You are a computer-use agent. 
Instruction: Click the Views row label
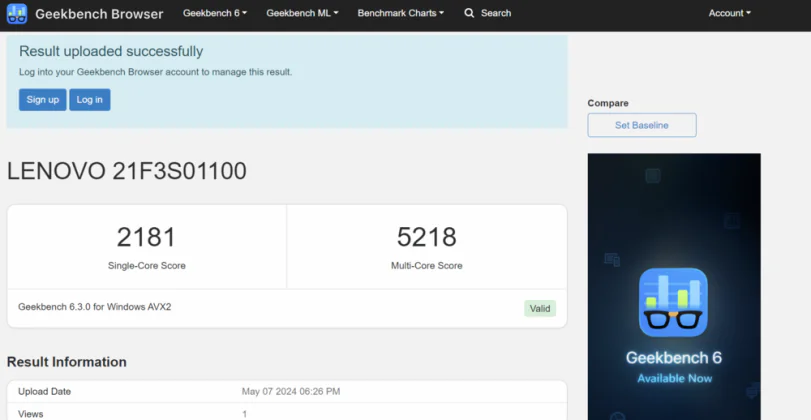(31, 414)
